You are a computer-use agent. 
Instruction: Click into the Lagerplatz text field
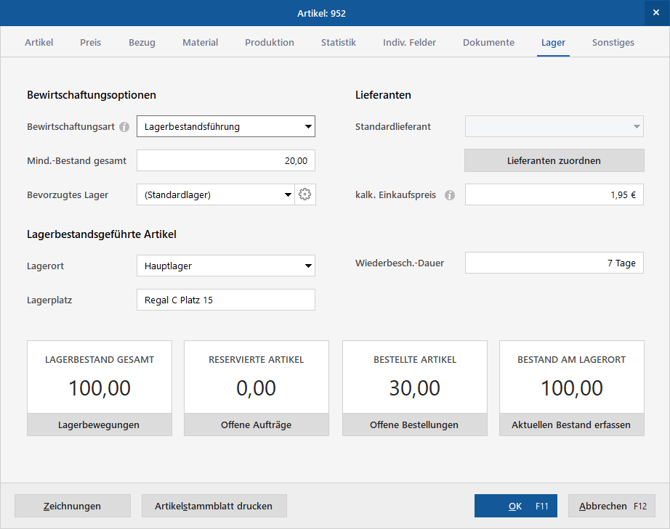pyautogui.click(x=225, y=300)
